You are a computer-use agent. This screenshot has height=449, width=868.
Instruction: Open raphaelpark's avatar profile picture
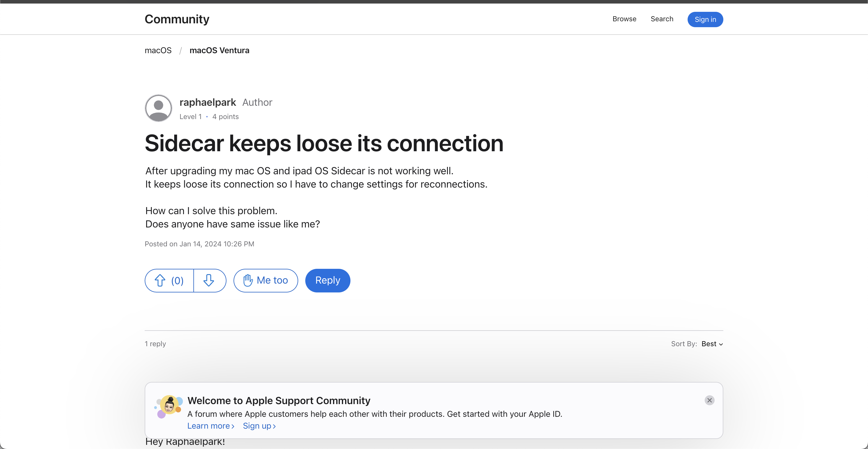pos(158,108)
